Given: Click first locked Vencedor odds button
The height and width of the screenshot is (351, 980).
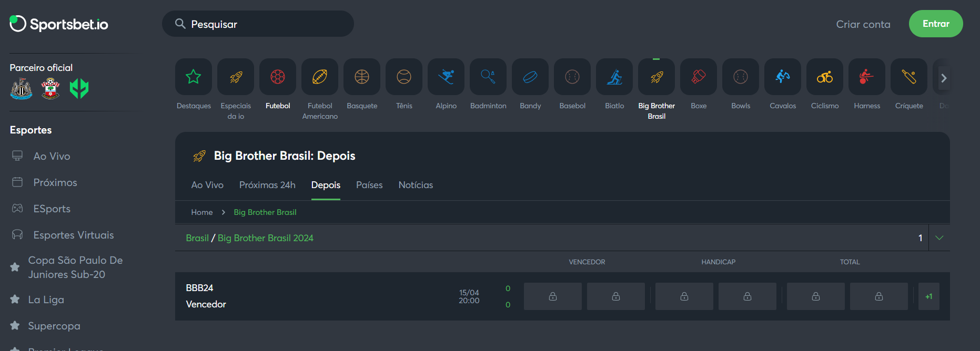Looking at the screenshot, I should tap(553, 296).
